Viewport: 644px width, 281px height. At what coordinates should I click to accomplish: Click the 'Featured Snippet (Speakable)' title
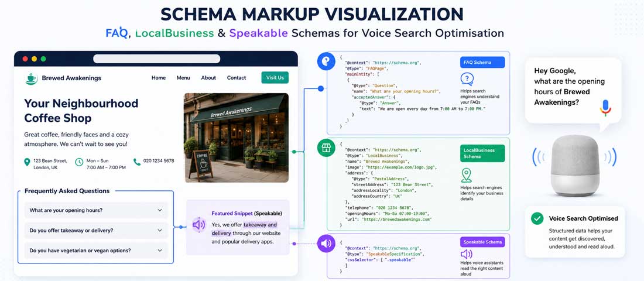[x=247, y=214]
